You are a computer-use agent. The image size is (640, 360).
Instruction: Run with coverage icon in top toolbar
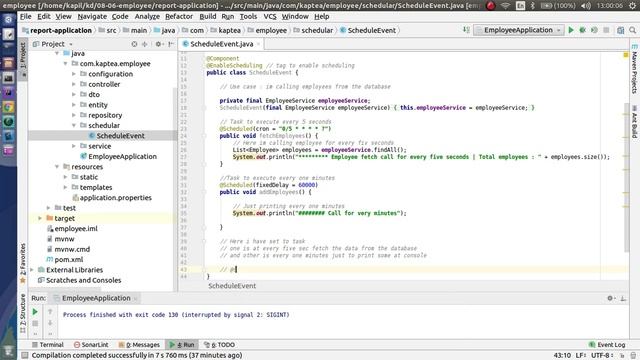tap(594, 30)
